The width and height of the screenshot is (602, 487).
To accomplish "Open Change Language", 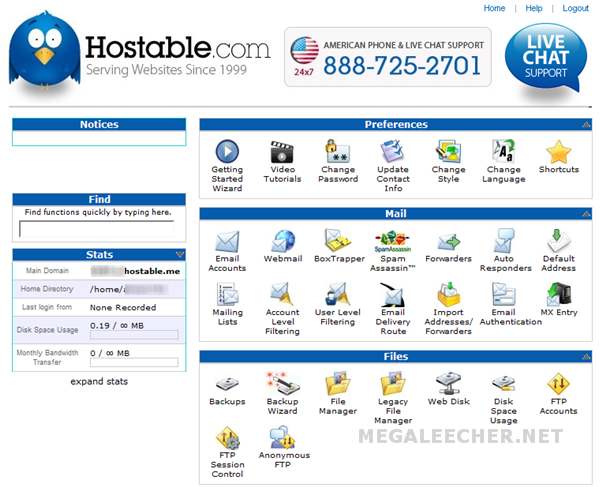I will [x=504, y=161].
